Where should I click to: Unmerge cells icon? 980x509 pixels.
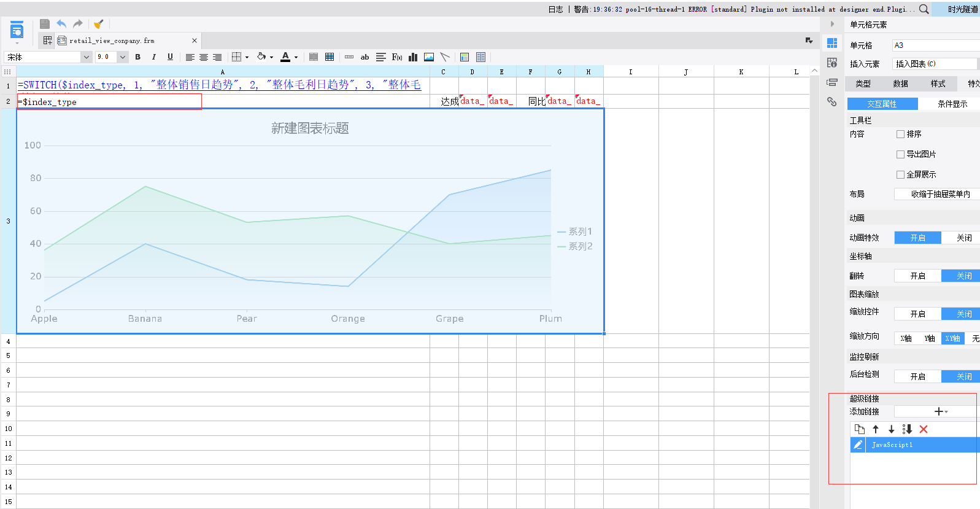(x=330, y=57)
